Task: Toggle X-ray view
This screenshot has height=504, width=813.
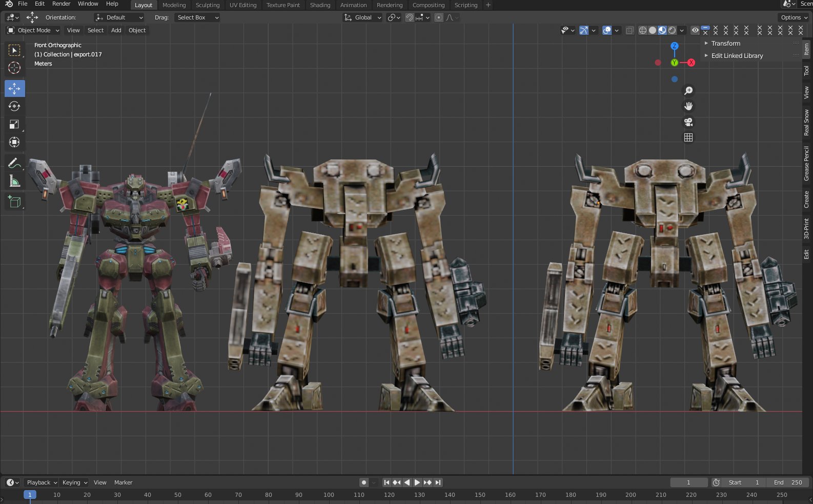Action: pos(630,30)
